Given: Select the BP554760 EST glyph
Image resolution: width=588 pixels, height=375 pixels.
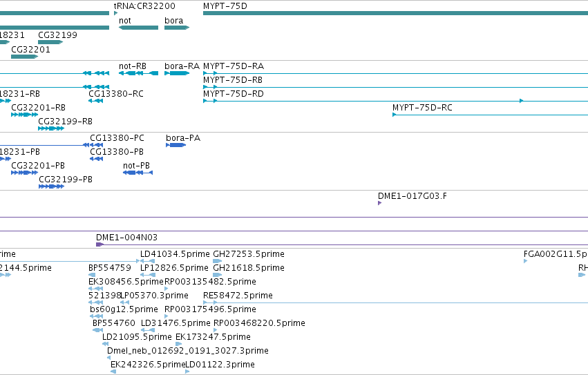Looking at the screenshot, I should (x=97, y=330).
